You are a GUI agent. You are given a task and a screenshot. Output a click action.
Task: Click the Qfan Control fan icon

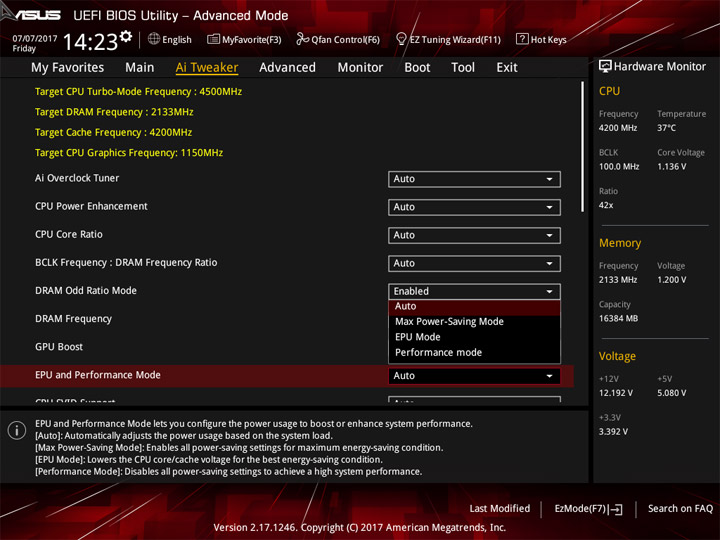click(x=302, y=39)
